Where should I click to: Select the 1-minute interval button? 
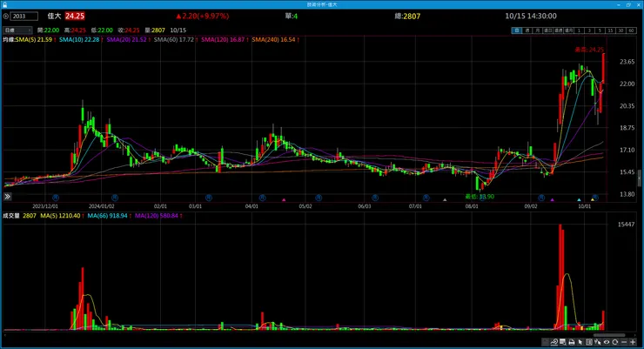[579, 30]
